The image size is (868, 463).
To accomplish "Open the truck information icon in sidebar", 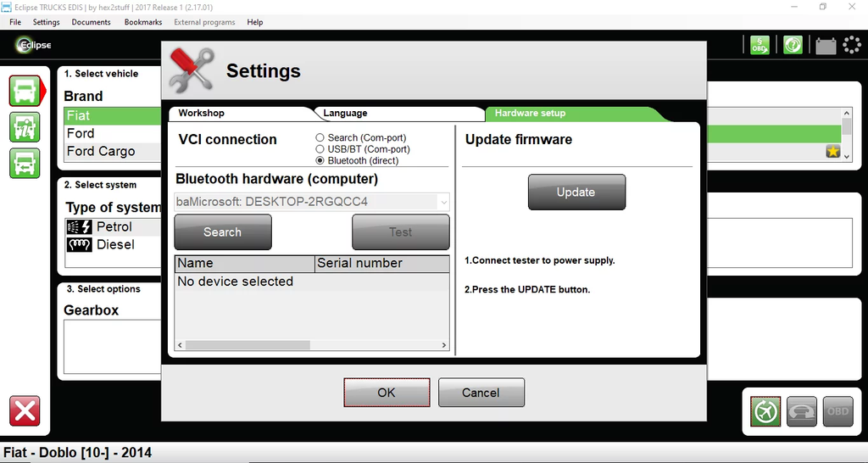I will 25,127.
